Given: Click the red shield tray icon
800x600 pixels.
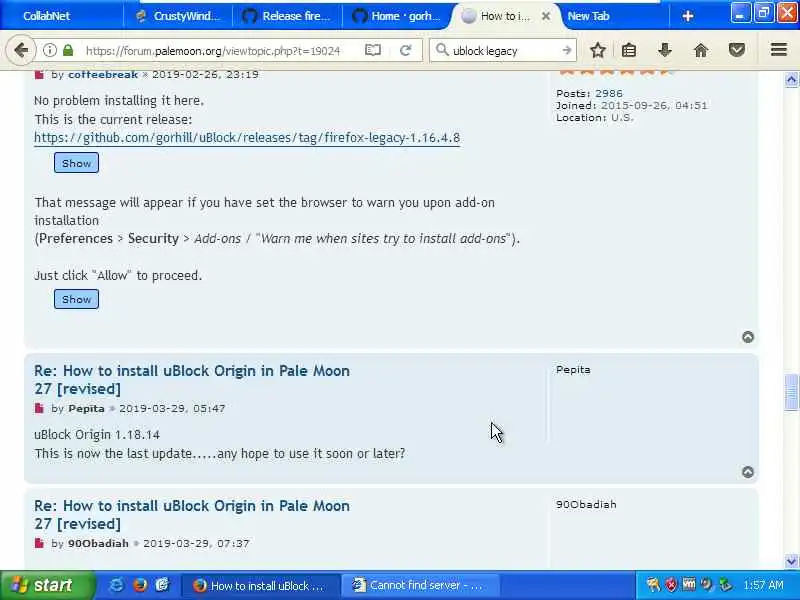Looking at the screenshot, I should (x=671, y=585).
